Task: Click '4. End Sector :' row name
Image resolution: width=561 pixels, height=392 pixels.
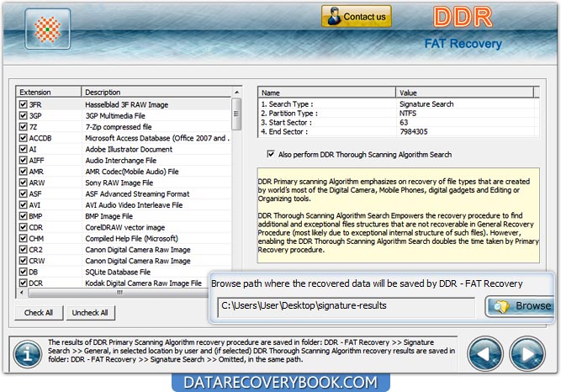Action: 284,131
